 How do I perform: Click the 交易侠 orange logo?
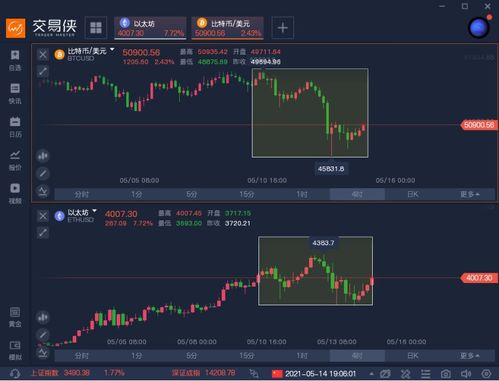15,28
